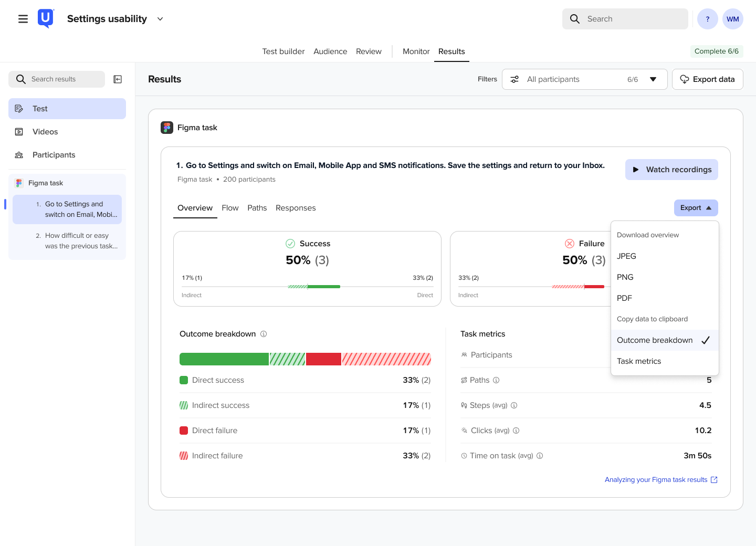Screen dimensions: 756x546
Task: Download overview as PDF
Action: (x=665, y=298)
